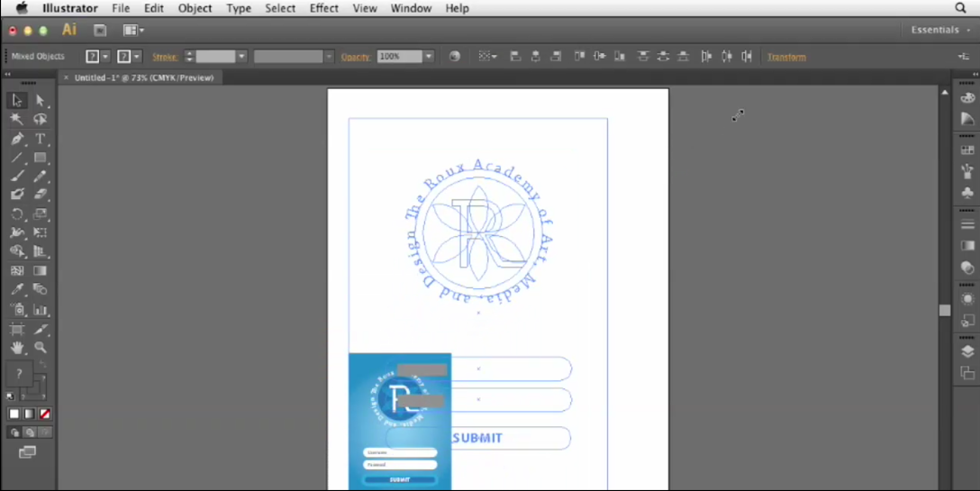This screenshot has width=980, height=491.
Task: Open the stroke weight dropdown
Action: coord(242,56)
